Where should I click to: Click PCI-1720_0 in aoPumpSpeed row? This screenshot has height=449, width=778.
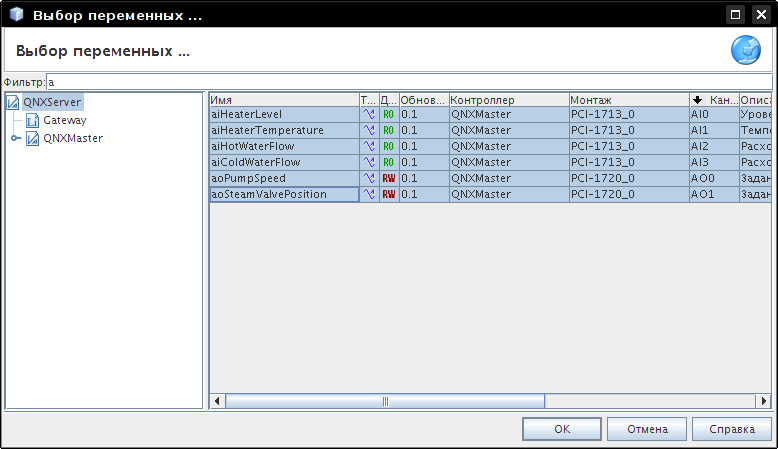pos(629,178)
